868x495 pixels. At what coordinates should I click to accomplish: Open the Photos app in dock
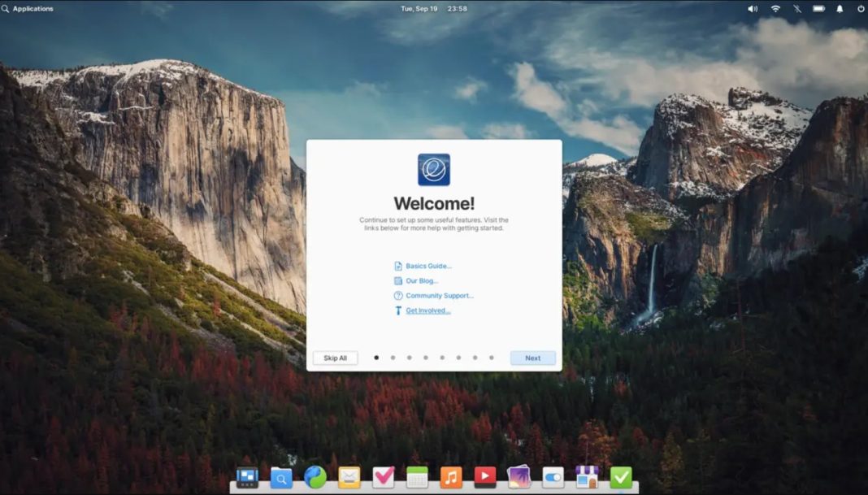[x=519, y=477]
